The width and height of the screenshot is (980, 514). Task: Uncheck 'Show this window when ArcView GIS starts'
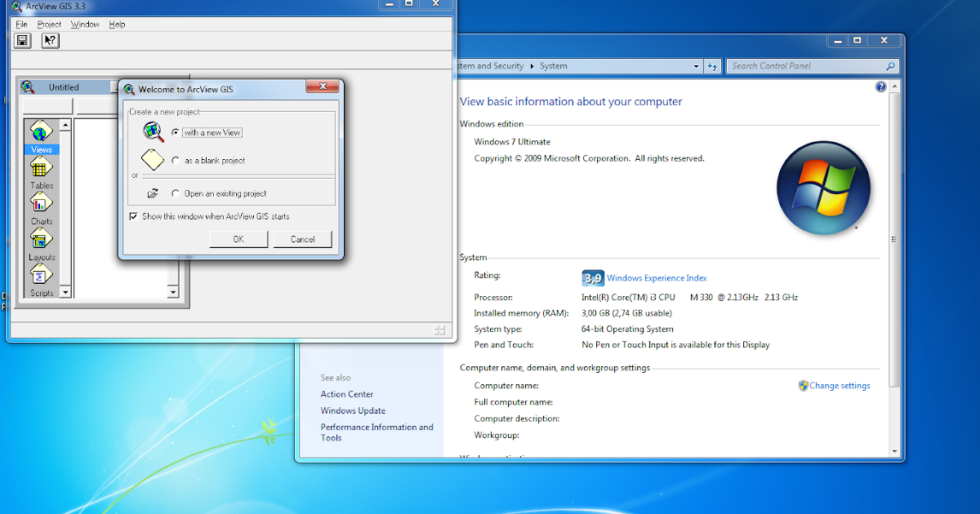[x=134, y=216]
